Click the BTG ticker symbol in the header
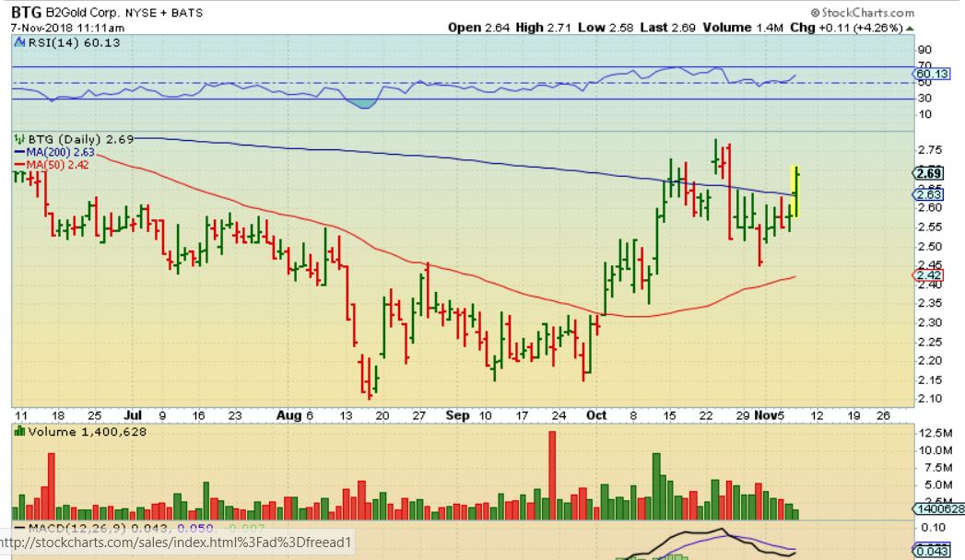Viewport: 965px width, 560px height. (x=27, y=12)
